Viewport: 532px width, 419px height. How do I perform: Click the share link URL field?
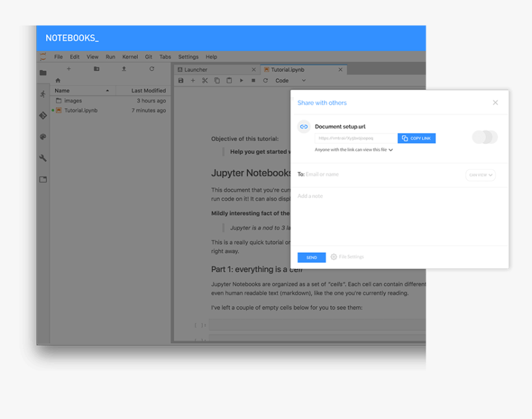point(356,138)
